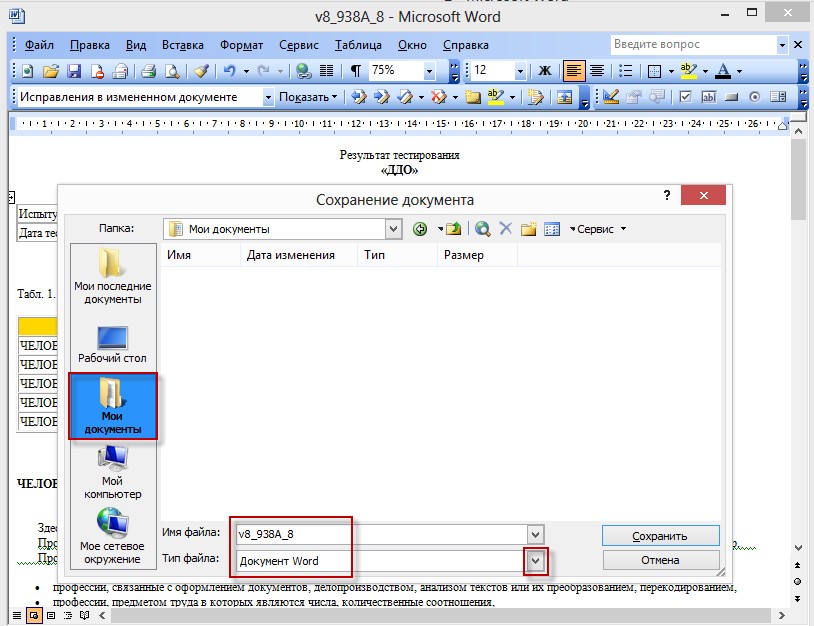Select Мой компьютер location
Screen dimensions: 814x626
point(113,472)
